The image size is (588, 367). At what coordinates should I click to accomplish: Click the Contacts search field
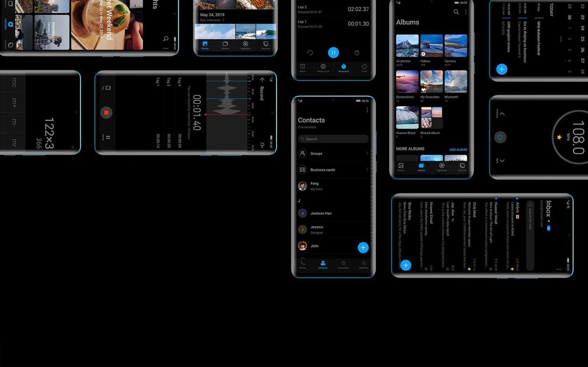333,139
